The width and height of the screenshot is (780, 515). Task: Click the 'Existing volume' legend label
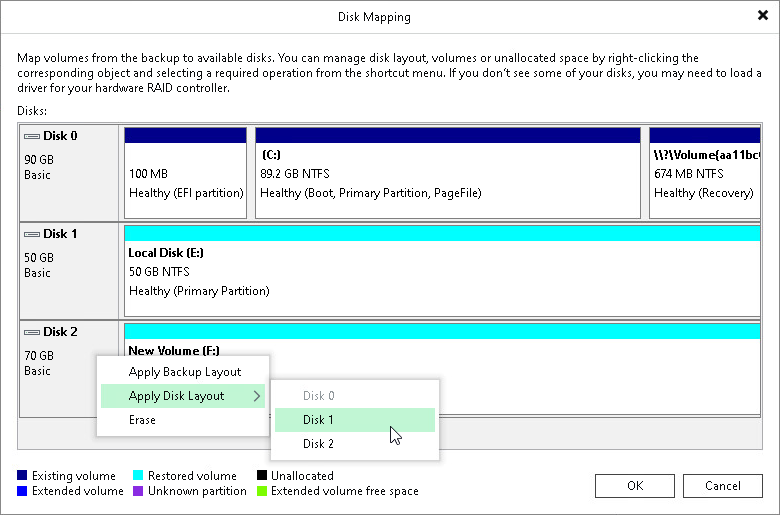tap(74, 476)
